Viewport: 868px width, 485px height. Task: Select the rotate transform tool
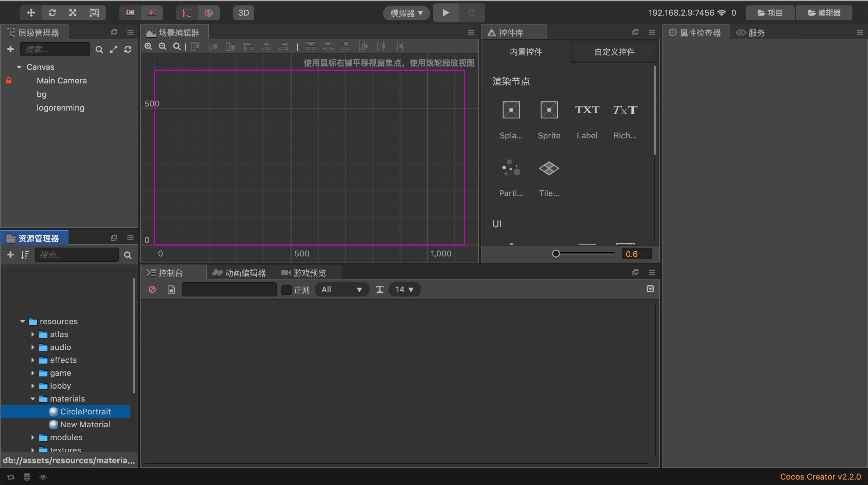pyautogui.click(x=52, y=13)
